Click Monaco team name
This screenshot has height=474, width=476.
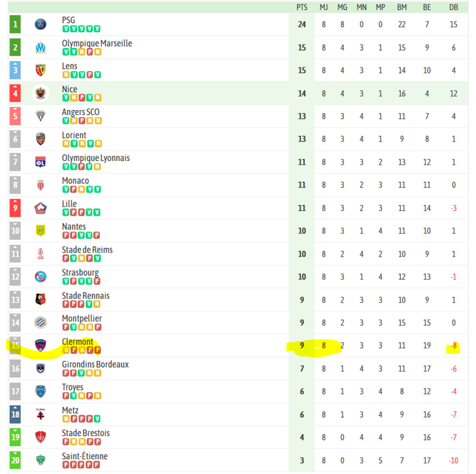(x=75, y=181)
